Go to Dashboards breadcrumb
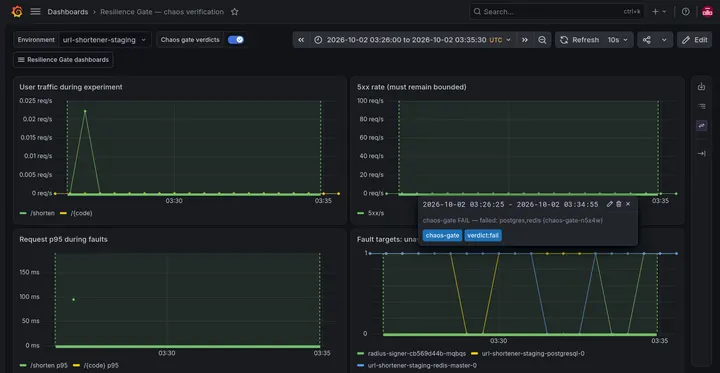Viewport: 720px width, 373px height. 68,12
